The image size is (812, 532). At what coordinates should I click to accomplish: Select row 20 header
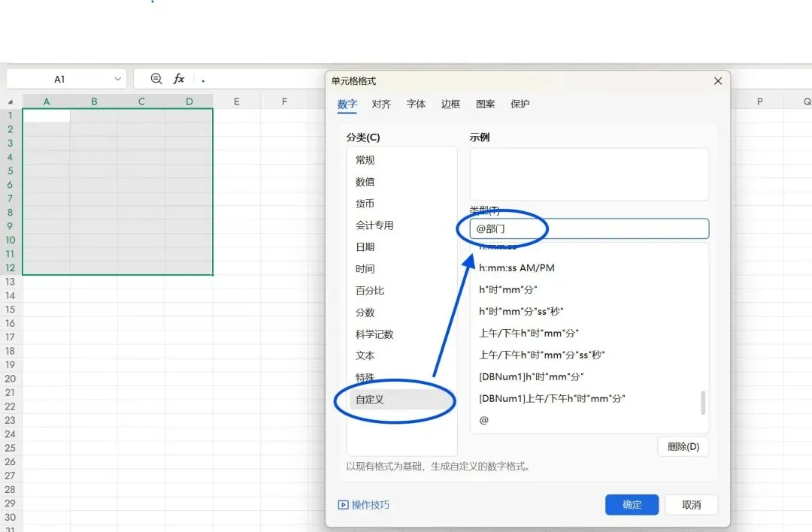pyautogui.click(x=11, y=378)
